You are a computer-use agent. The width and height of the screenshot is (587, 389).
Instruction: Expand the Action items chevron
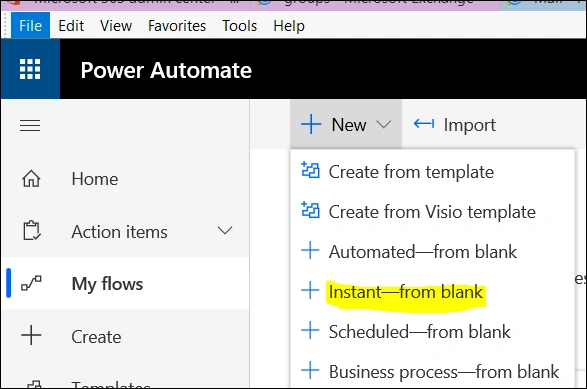pos(225,230)
